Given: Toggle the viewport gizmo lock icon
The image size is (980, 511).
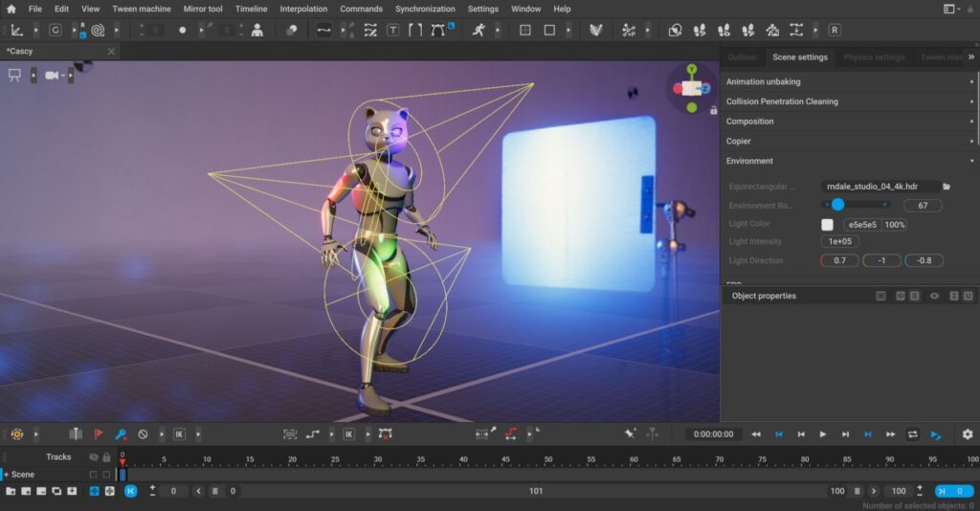Looking at the screenshot, I should click(713, 111).
